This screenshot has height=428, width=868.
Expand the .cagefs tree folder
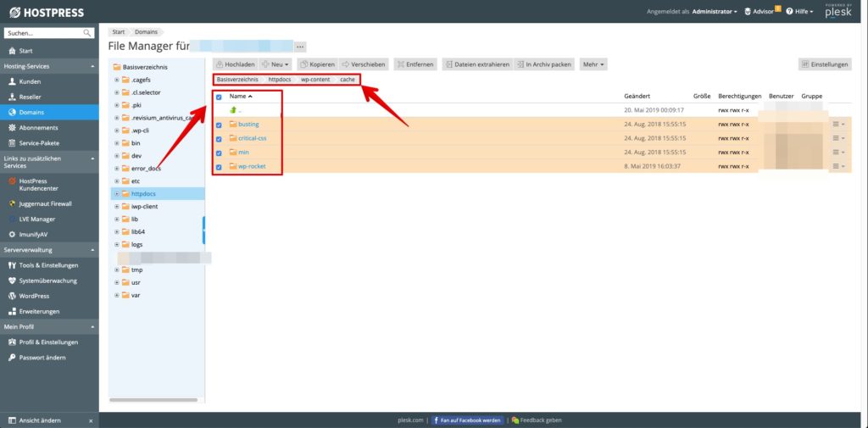point(117,80)
